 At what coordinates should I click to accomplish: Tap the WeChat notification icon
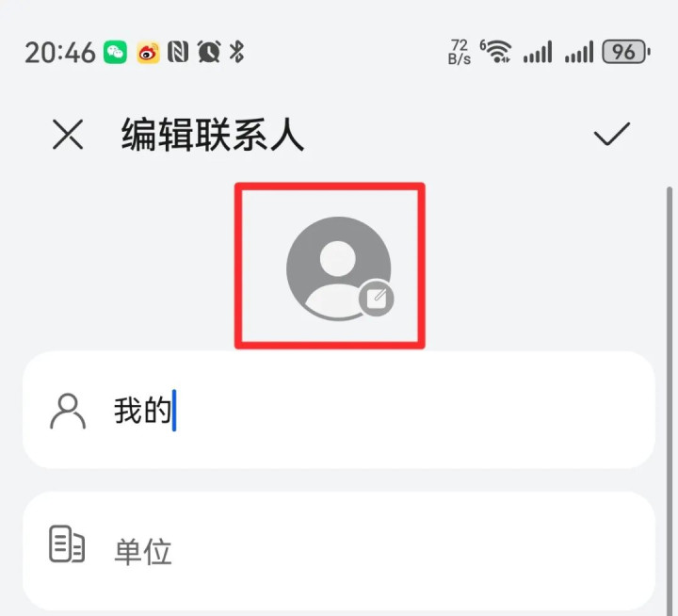pyautogui.click(x=115, y=53)
